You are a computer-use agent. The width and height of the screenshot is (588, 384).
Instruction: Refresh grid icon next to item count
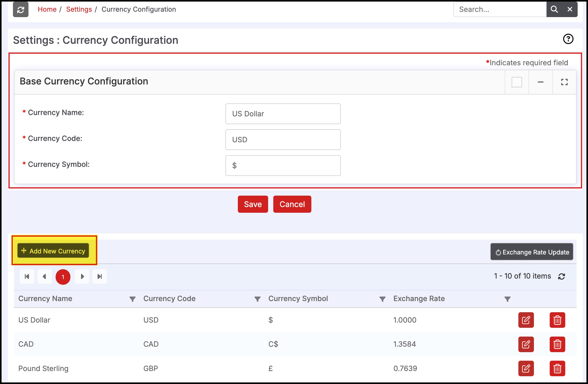click(561, 276)
